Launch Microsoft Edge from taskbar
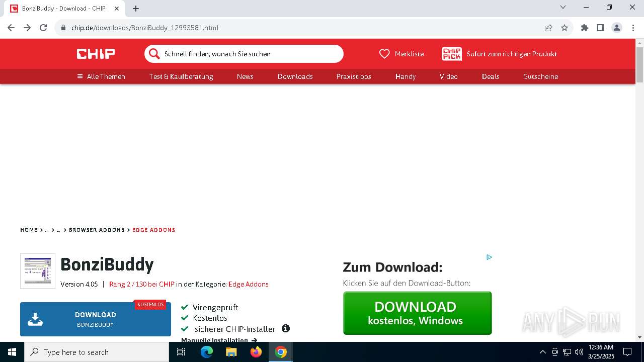 tap(207, 352)
